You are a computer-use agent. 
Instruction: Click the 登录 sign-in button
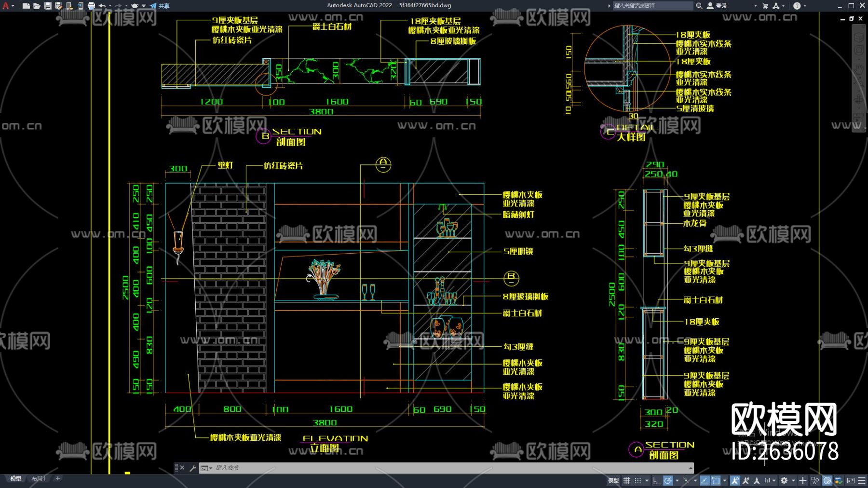tap(717, 6)
